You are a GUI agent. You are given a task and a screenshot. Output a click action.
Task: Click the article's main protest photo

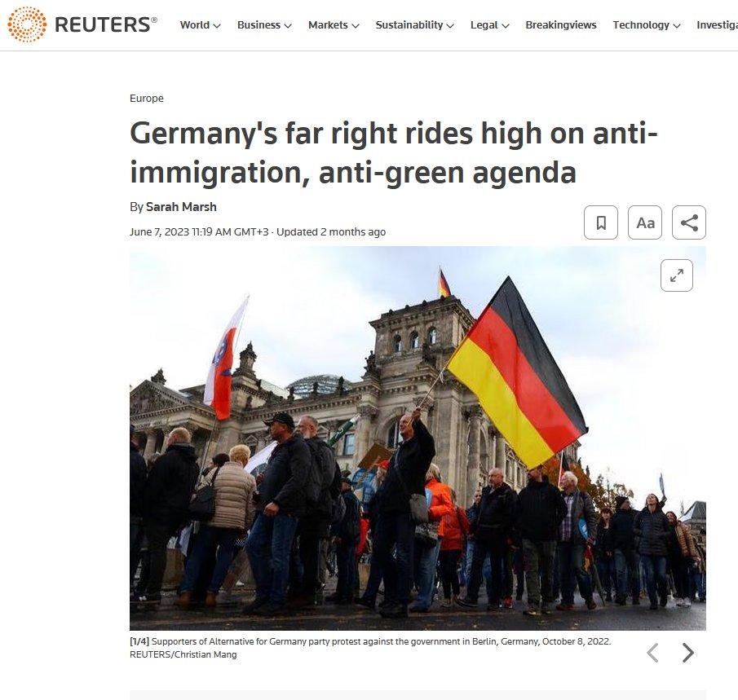coord(418,438)
